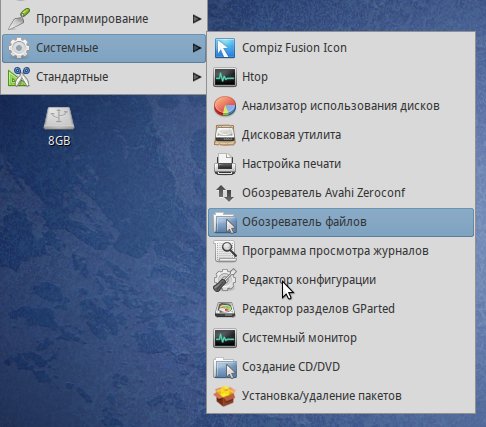Open Обозреватель файлов
This screenshot has width=486, height=427.
coord(341,222)
